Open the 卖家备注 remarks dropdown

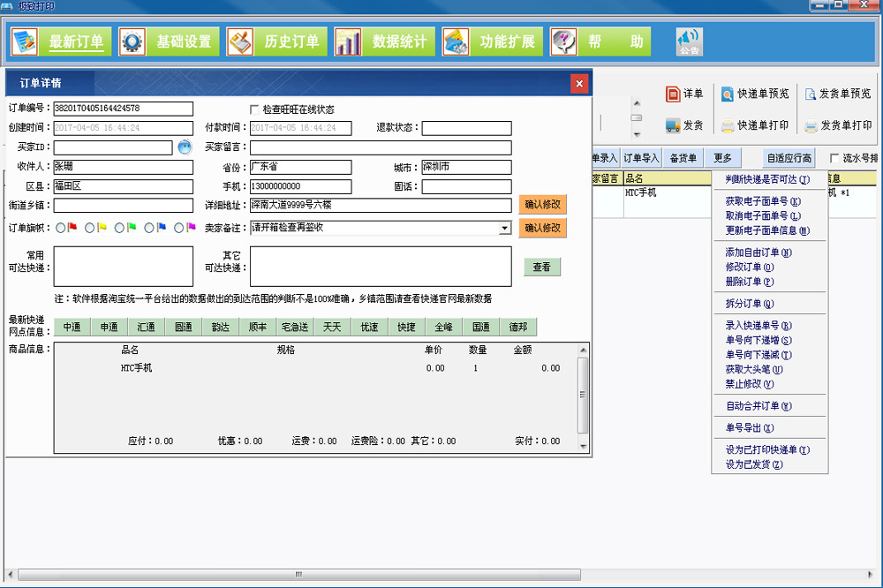tap(503, 228)
